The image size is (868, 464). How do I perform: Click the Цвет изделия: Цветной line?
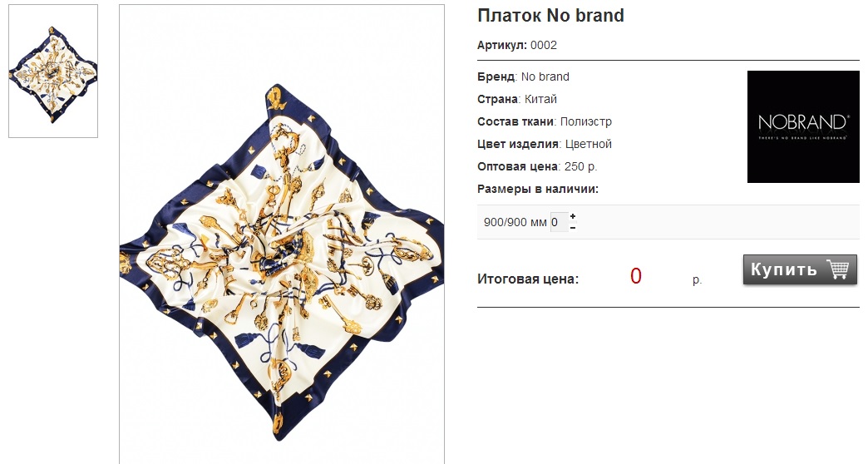(544, 144)
